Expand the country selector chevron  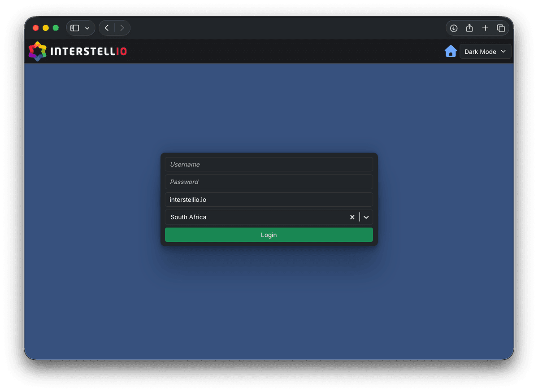[366, 217]
